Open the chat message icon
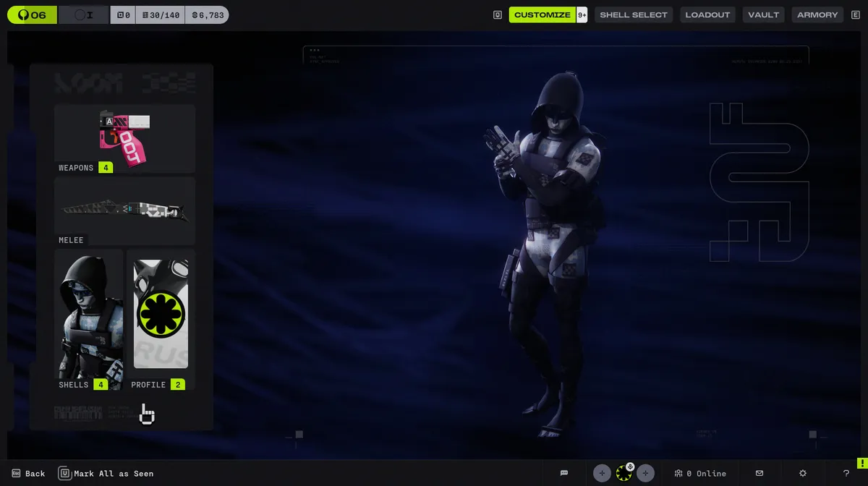Viewport: 868px width, 486px height. tap(564, 473)
